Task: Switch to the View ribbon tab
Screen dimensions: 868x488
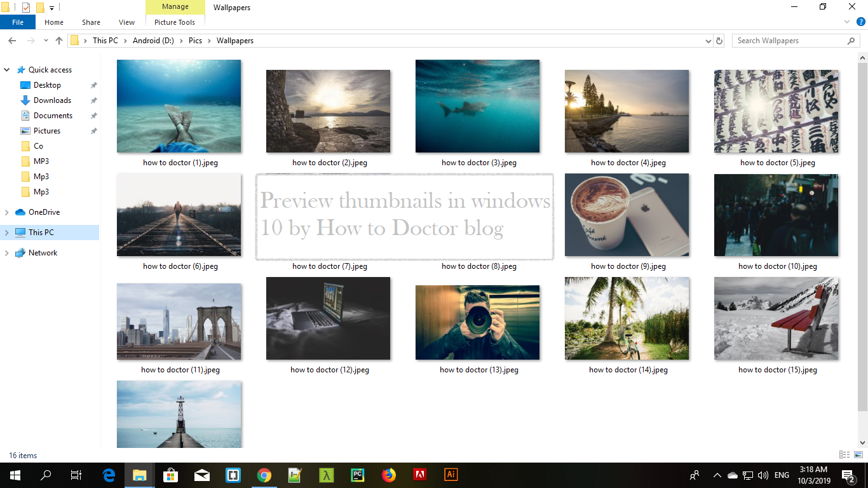Action: tap(126, 22)
